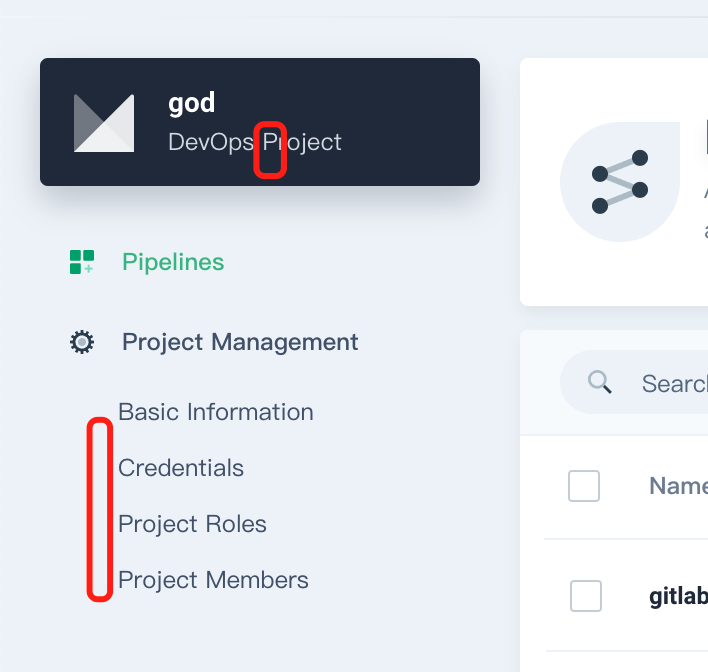Select Project Roles in sidebar
708x672 pixels.
pyautogui.click(x=192, y=524)
